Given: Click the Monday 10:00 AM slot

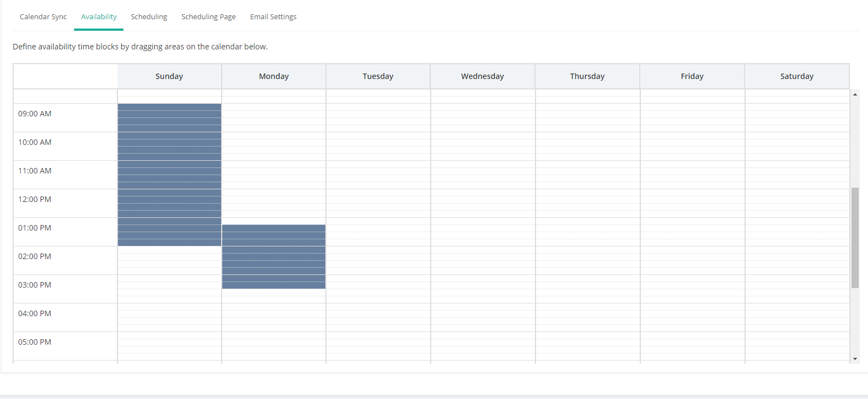Looking at the screenshot, I should (274, 146).
